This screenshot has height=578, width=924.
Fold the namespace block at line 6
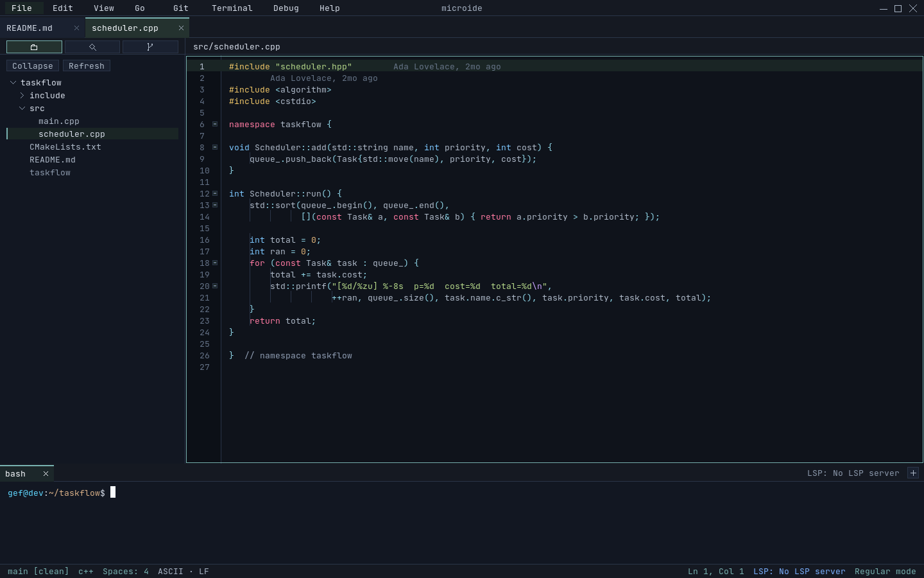coord(215,124)
